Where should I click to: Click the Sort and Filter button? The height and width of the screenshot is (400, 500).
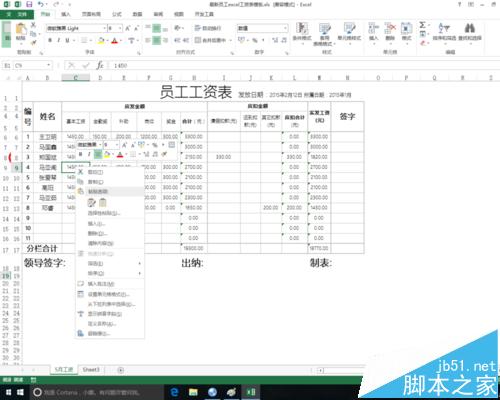pos(444,32)
